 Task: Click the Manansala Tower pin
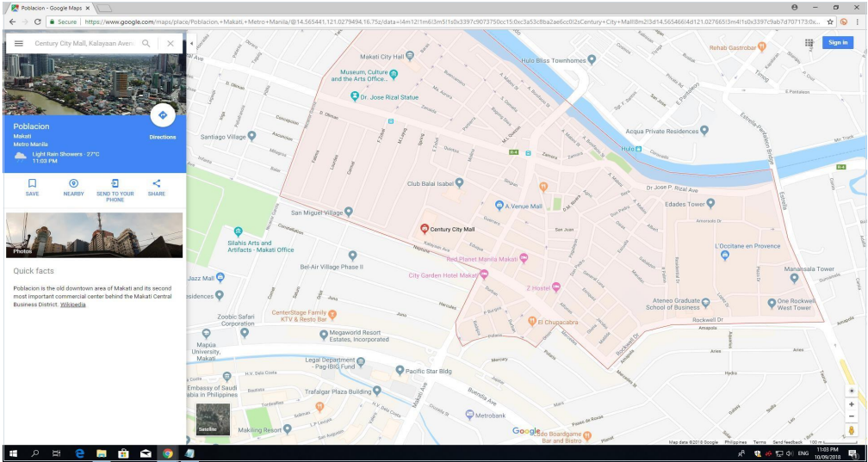pyautogui.click(x=794, y=278)
